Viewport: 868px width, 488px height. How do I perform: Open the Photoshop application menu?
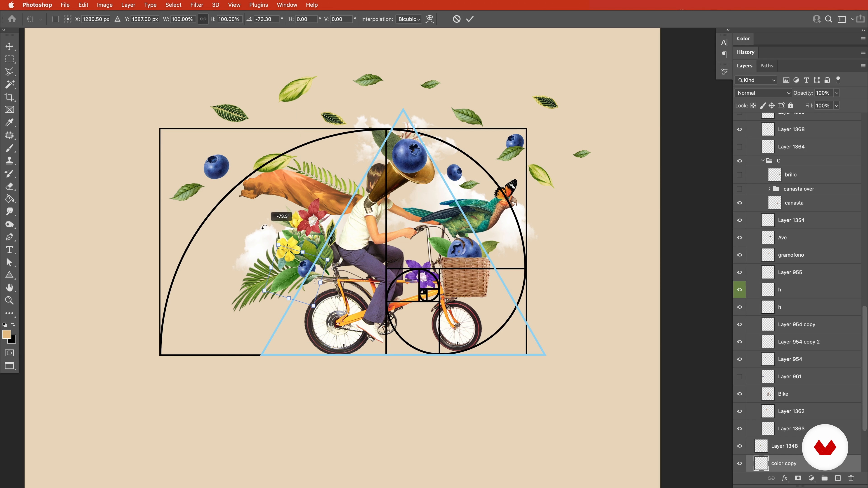pos(37,5)
